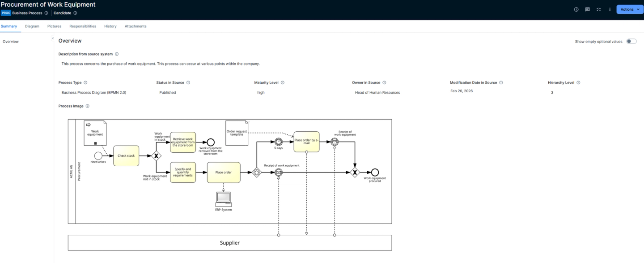Click lower Receipt of work equipment message event
Viewport: 644px width, 263px height.
pos(278,172)
